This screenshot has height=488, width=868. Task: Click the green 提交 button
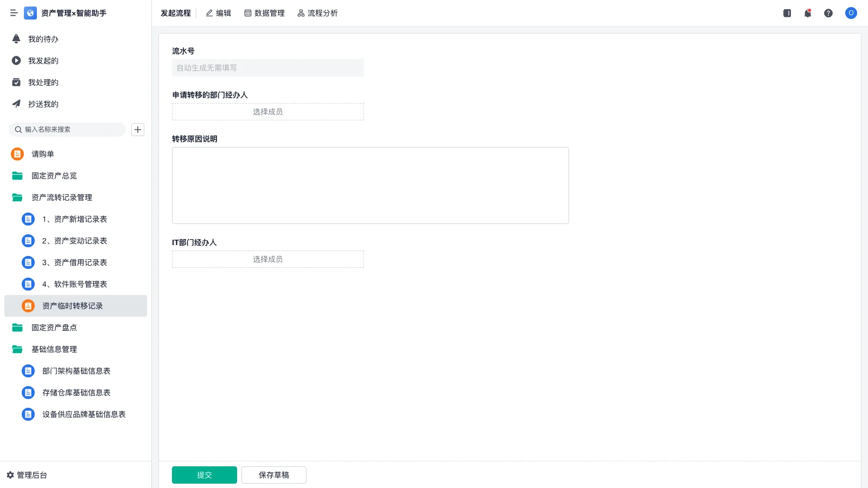205,475
